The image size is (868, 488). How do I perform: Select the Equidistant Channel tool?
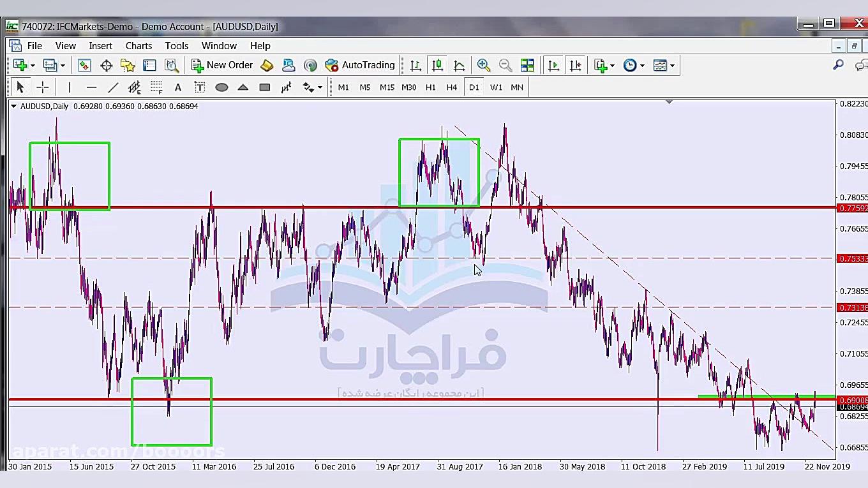tap(134, 87)
